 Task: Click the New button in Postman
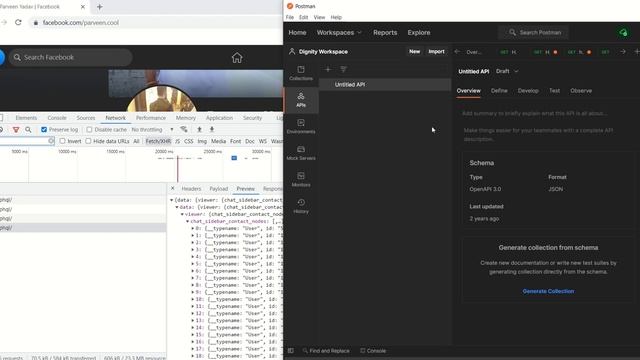(414, 51)
